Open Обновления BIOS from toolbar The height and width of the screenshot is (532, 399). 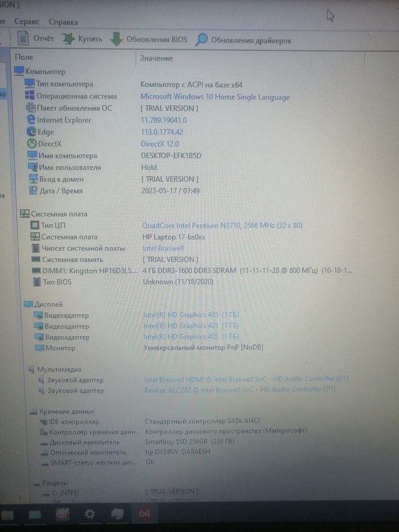point(148,39)
